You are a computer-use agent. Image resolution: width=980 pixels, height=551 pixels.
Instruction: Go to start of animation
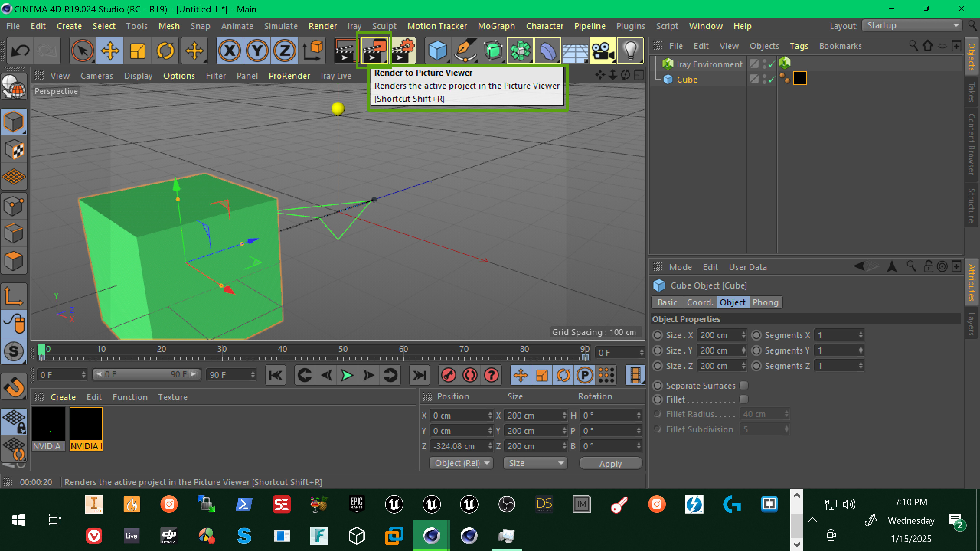point(275,375)
